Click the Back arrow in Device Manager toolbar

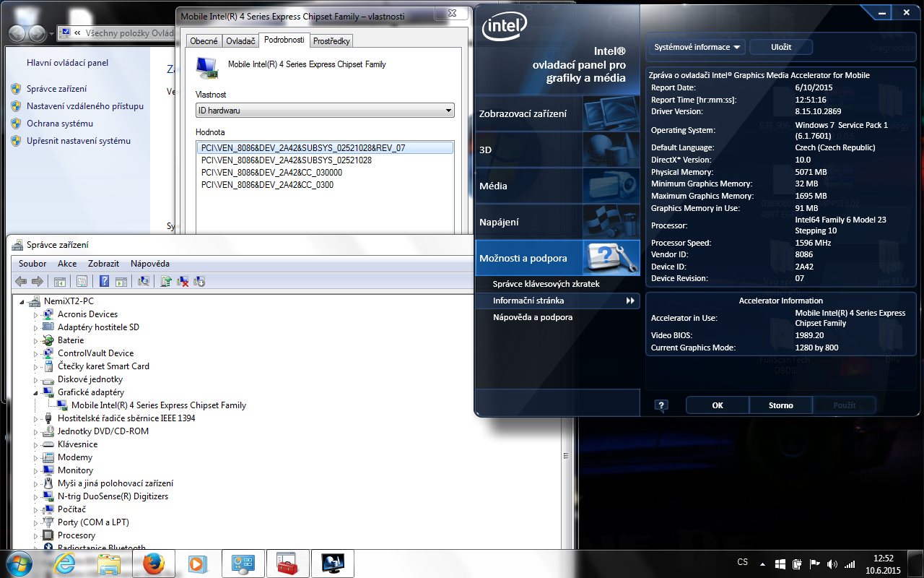[21, 281]
